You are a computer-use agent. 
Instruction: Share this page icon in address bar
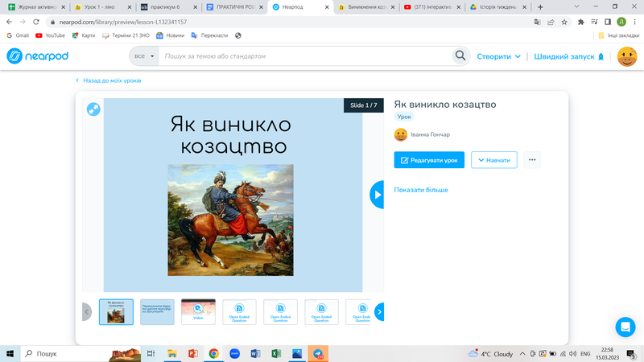[551, 23]
